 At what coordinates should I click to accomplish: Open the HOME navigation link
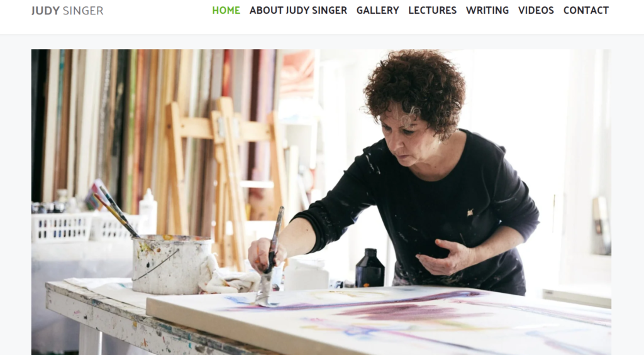[x=226, y=10]
